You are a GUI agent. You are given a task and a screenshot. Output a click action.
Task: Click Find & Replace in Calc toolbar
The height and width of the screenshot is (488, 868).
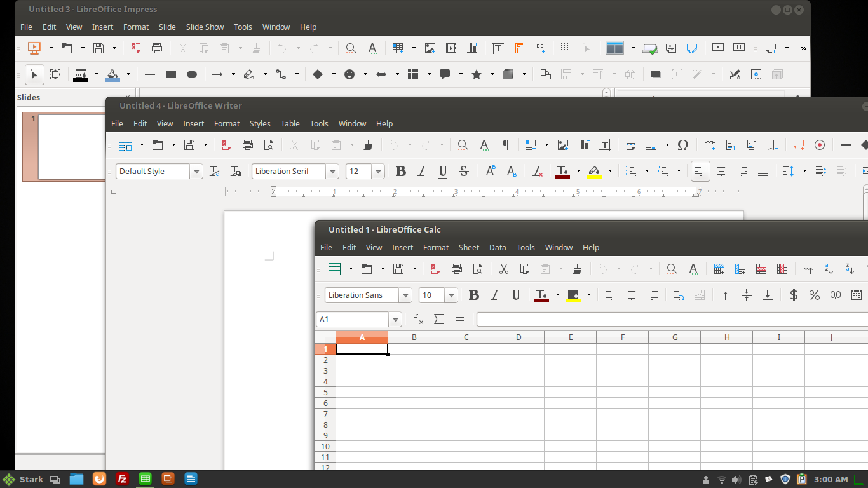[672, 269]
